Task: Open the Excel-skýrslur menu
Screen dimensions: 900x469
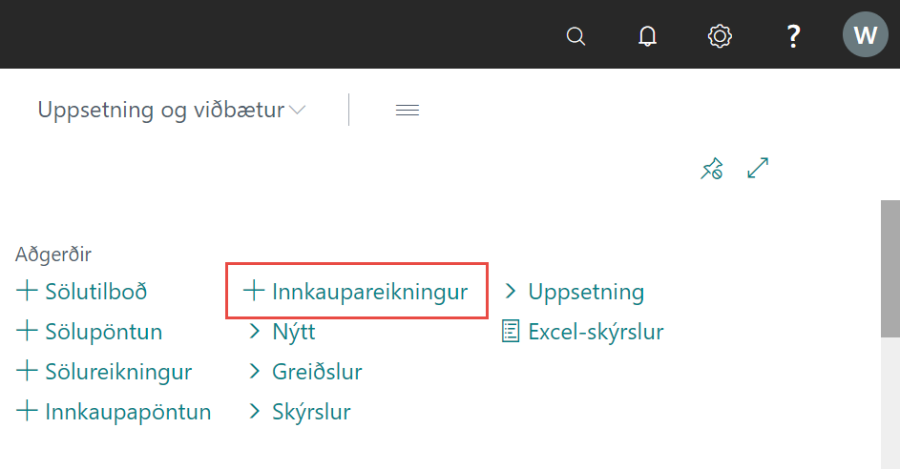Action: click(x=583, y=332)
